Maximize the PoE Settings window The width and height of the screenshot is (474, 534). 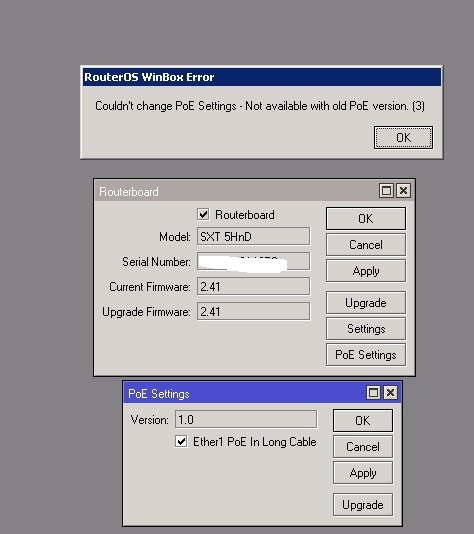374,393
